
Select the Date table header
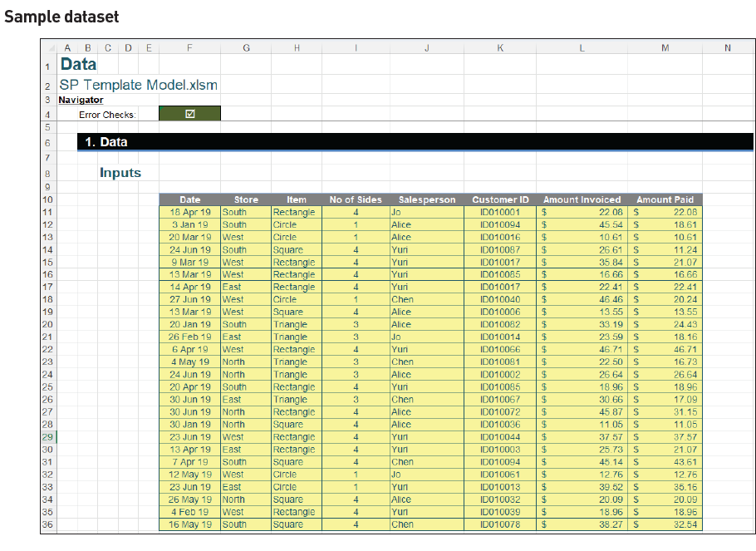click(x=189, y=199)
